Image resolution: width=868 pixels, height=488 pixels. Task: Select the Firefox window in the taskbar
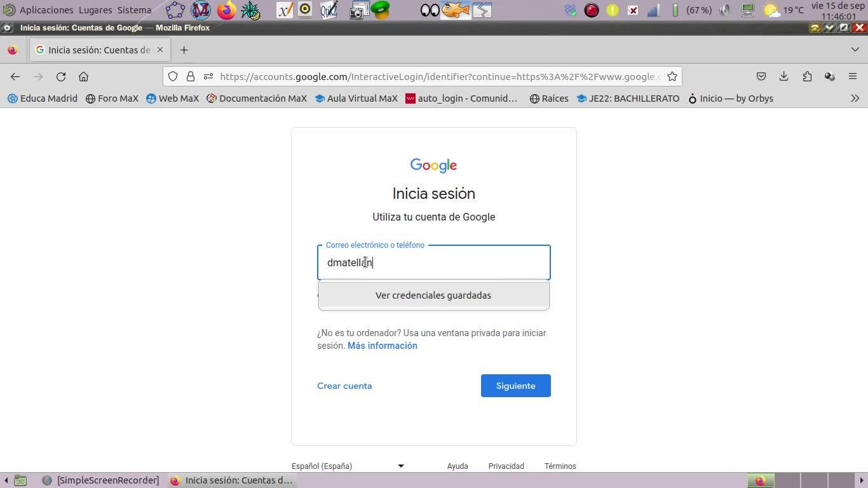pos(232,480)
